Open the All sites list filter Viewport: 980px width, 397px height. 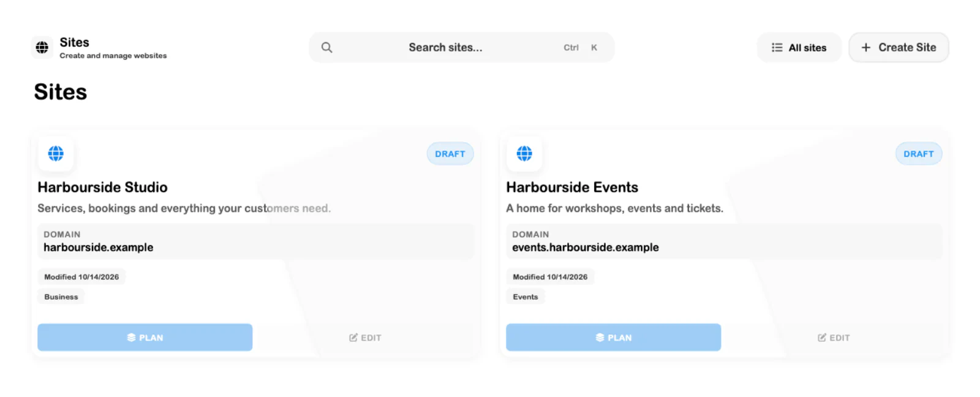pyautogui.click(x=799, y=48)
